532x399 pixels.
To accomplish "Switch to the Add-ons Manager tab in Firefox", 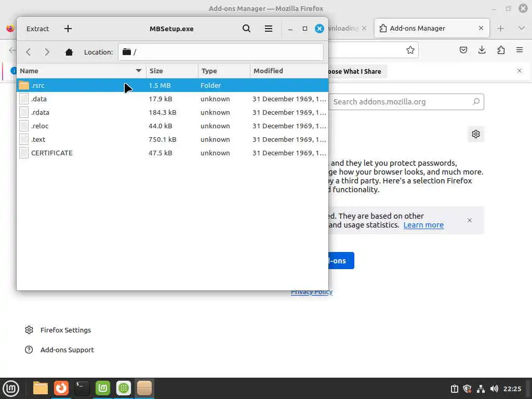I will [432, 28].
